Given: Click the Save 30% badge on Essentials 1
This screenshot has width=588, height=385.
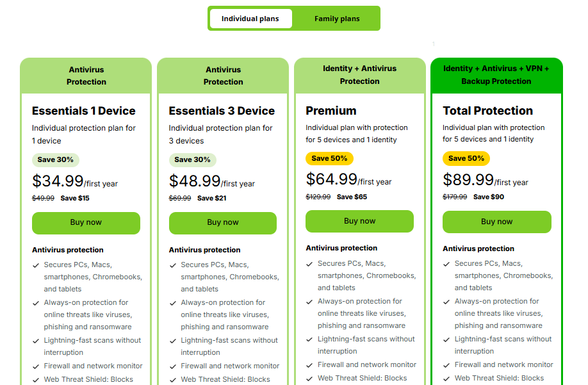Looking at the screenshot, I should point(56,160).
